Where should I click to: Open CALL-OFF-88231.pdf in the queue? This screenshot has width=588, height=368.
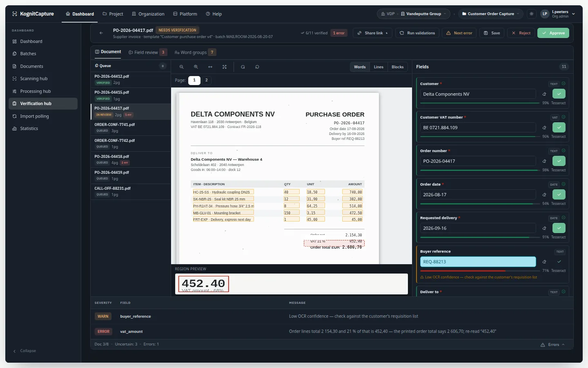point(131,191)
